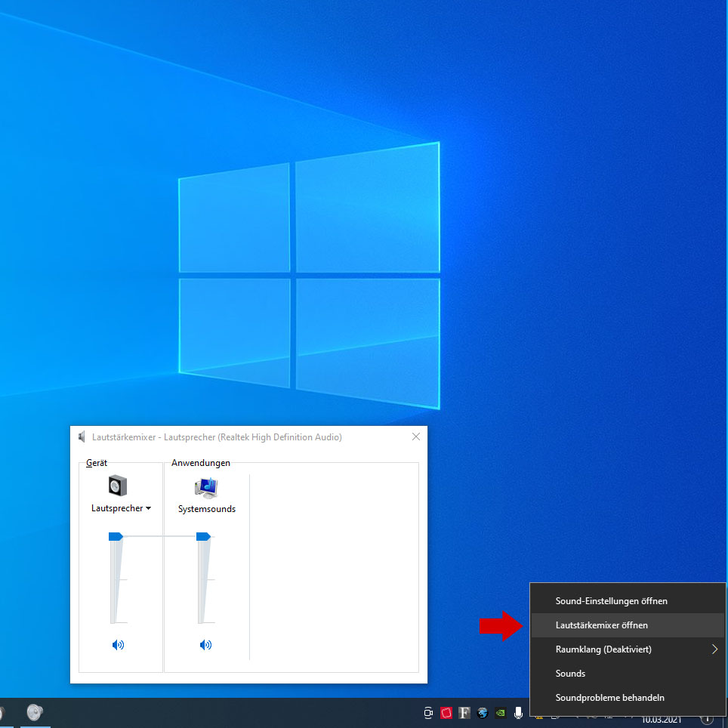Click the red square tray icon
The height and width of the screenshot is (728, 728).
446,713
